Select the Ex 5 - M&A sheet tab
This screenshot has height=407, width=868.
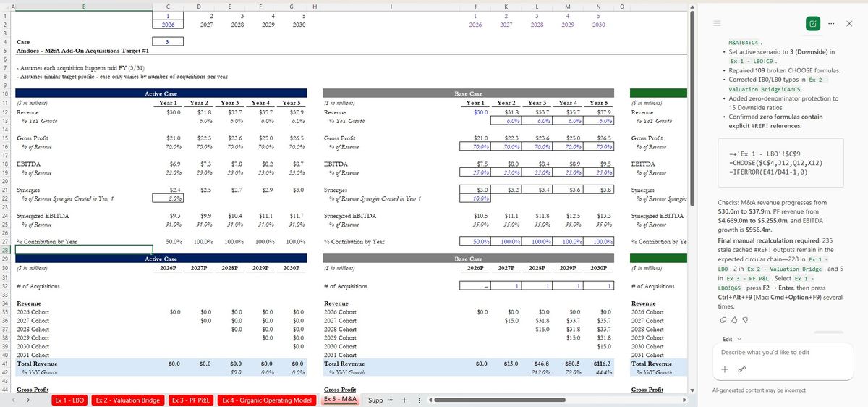click(x=340, y=400)
